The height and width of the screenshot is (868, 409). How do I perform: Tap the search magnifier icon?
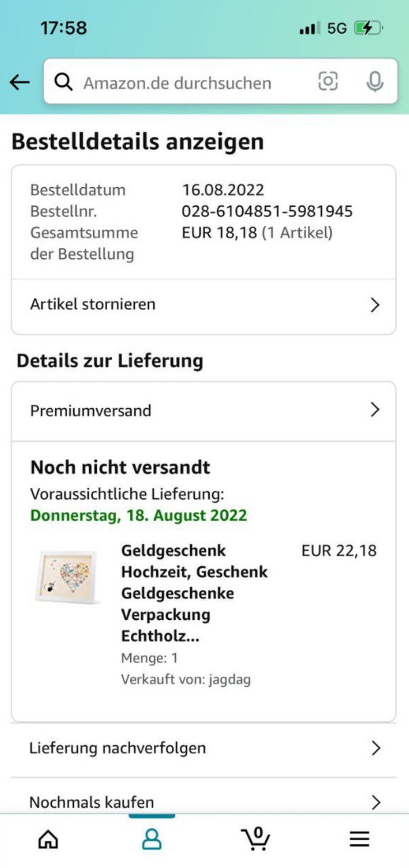pyautogui.click(x=64, y=83)
